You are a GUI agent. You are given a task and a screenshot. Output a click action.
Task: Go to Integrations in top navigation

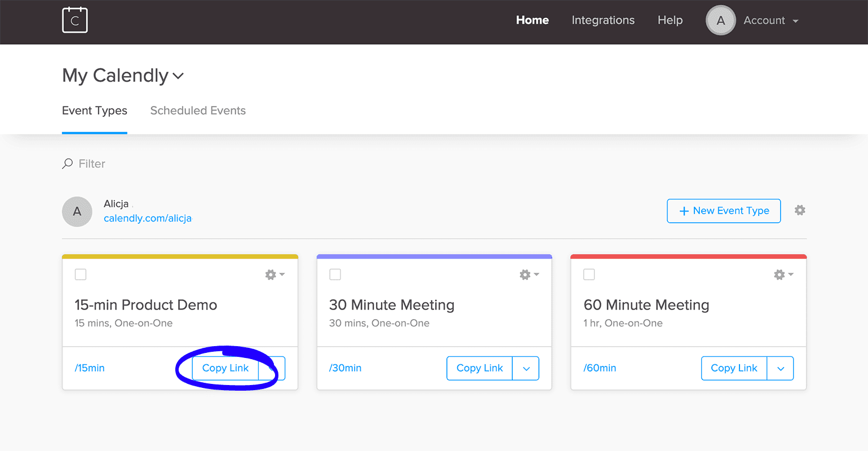coord(603,20)
